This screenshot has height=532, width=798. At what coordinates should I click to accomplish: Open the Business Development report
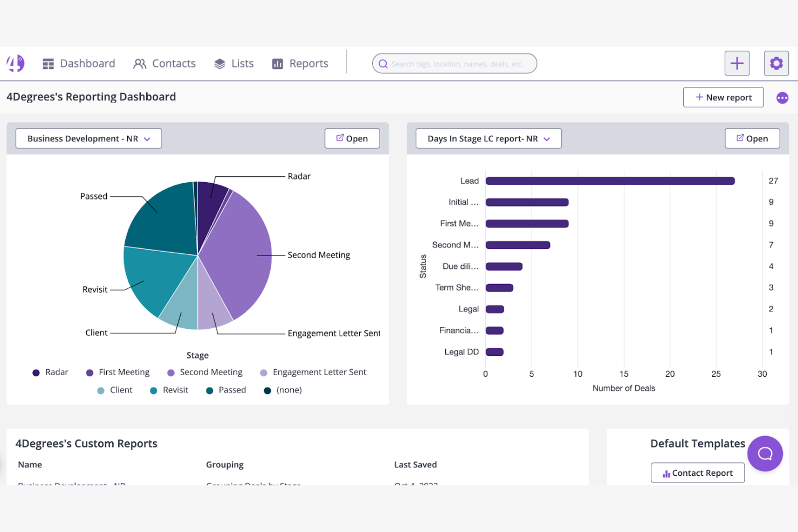coord(352,138)
